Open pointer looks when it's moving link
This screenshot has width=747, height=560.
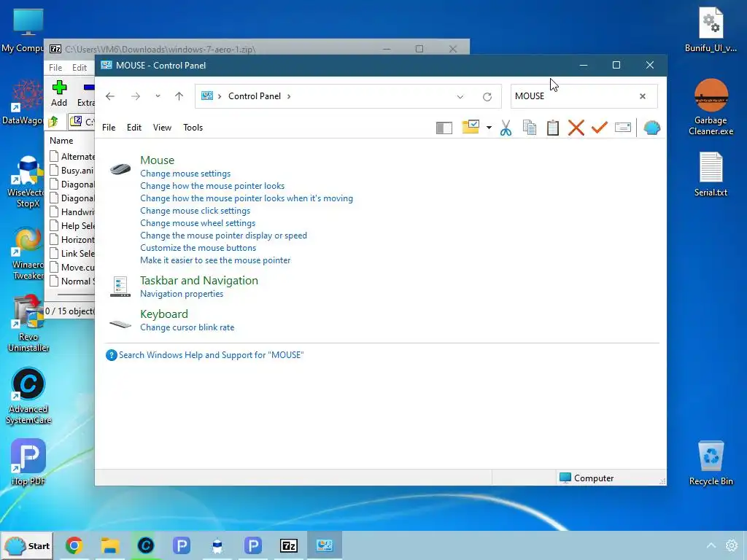(x=247, y=198)
